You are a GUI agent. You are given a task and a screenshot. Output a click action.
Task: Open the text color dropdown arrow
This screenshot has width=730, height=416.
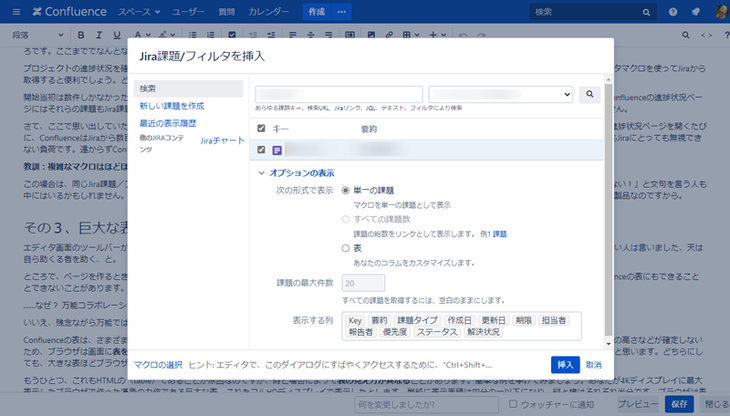point(148,35)
